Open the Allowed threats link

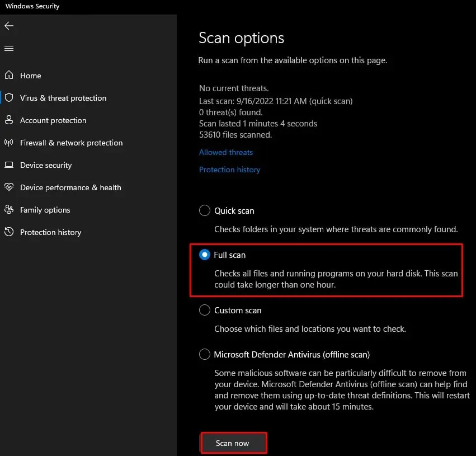click(226, 152)
